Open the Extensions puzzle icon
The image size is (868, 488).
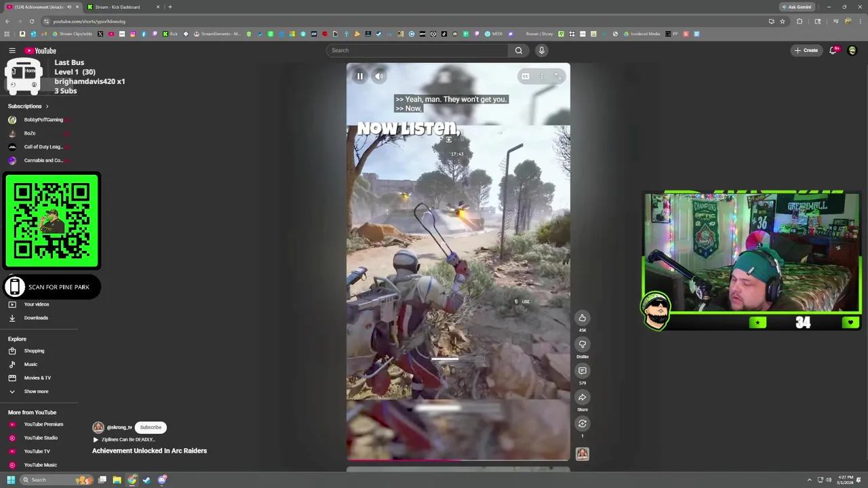[800, 22]
